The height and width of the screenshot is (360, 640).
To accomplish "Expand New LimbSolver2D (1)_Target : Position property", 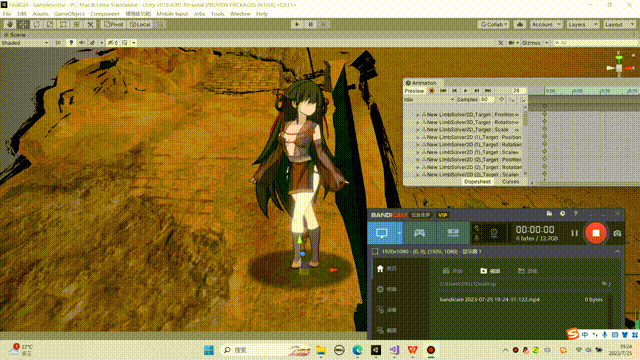I will tap(418, 137).
